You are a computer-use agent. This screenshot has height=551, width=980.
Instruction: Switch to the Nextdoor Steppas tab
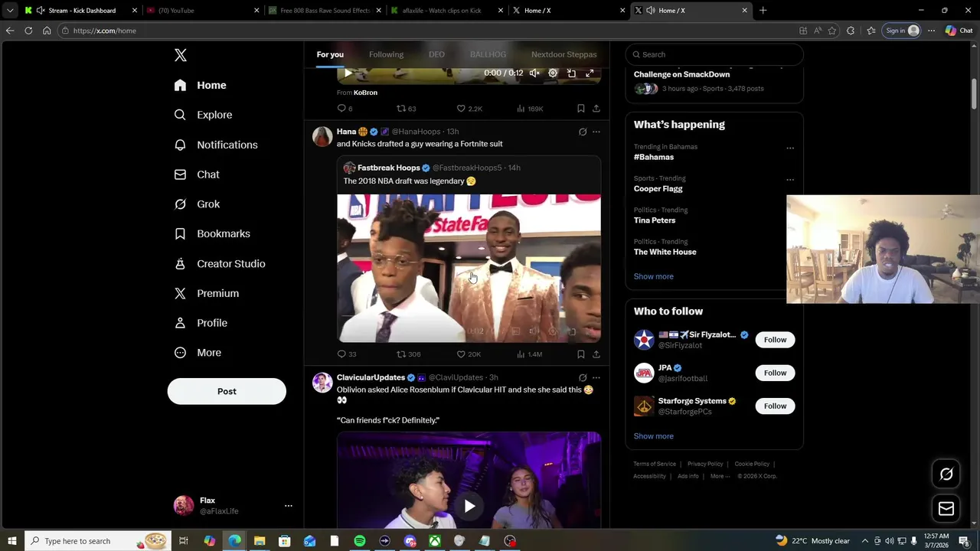click(x=563, y=54)
